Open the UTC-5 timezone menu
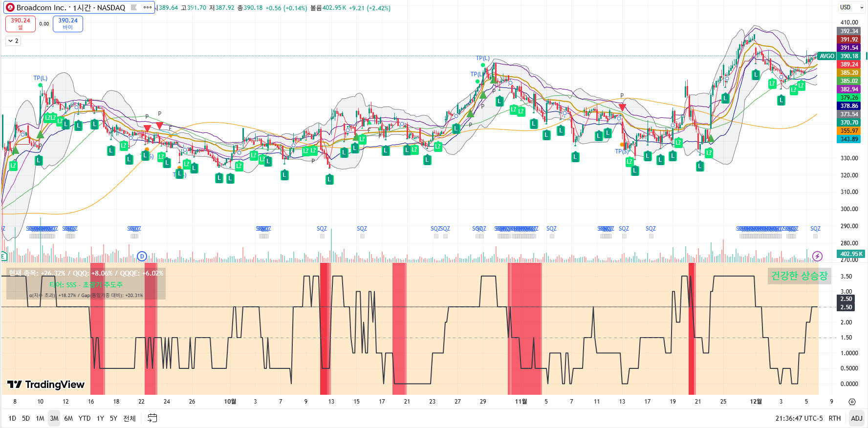Image resolution: width=868 pixels, height=428 pixels. pos(799,418)
